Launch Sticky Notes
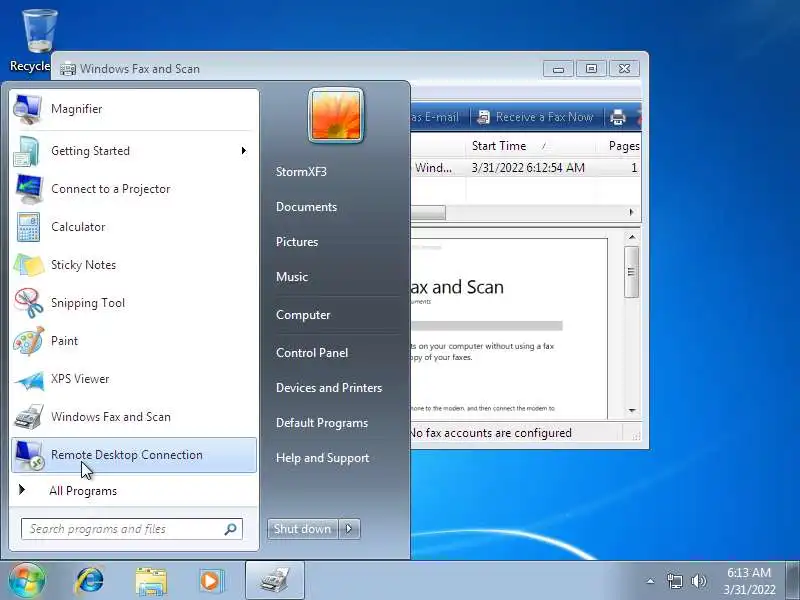This screenshot has width=800, height=600. pyautogui.click(x=134, y=265)
